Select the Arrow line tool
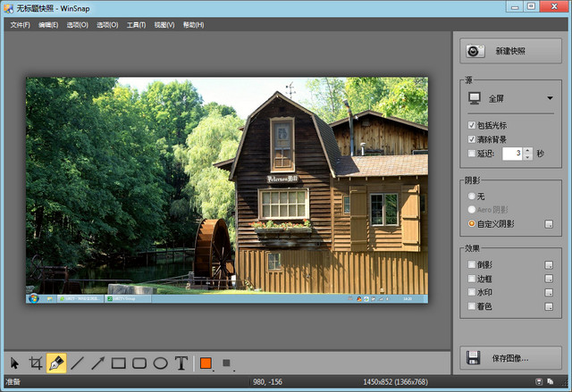Screen dimensions: 572x392 click(97, 363)
